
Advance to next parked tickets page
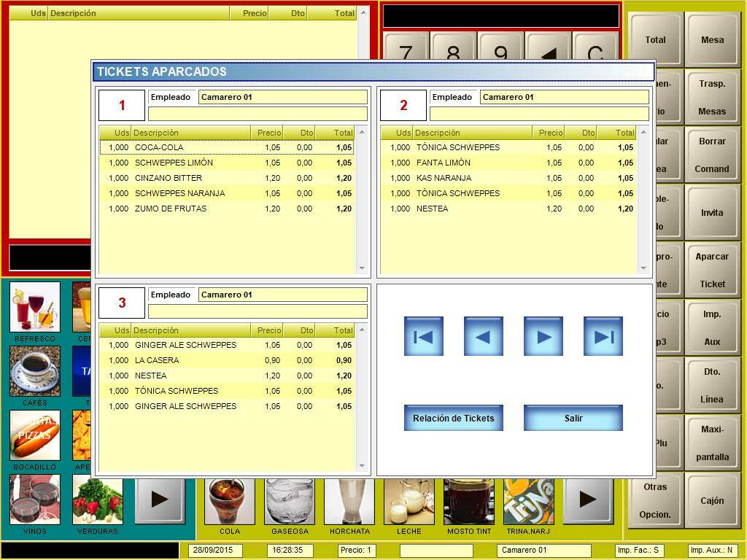[543, 336]
